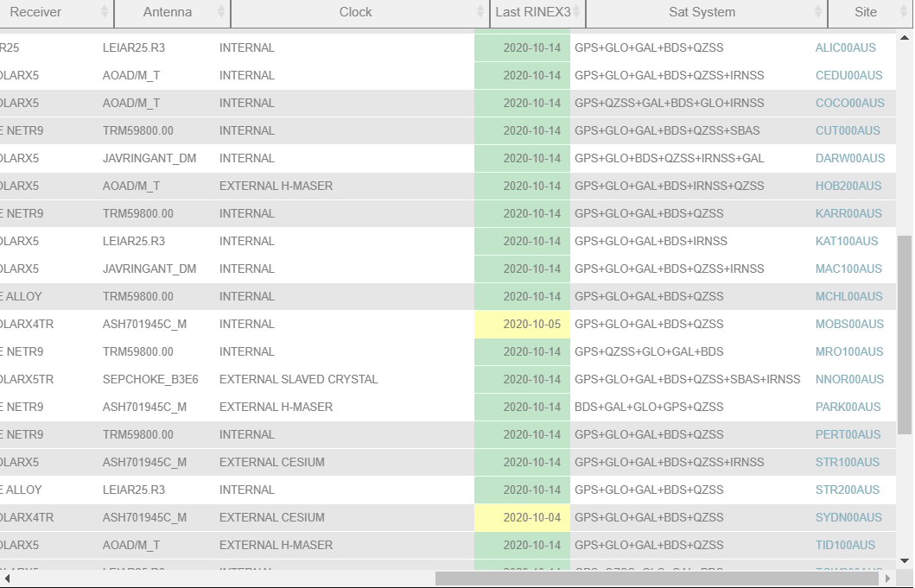This screenshot has height=588, width=915.
Task: Click the horizontal scrollbar right arrow
Action: pyautogui.click(x=887, y=579)
